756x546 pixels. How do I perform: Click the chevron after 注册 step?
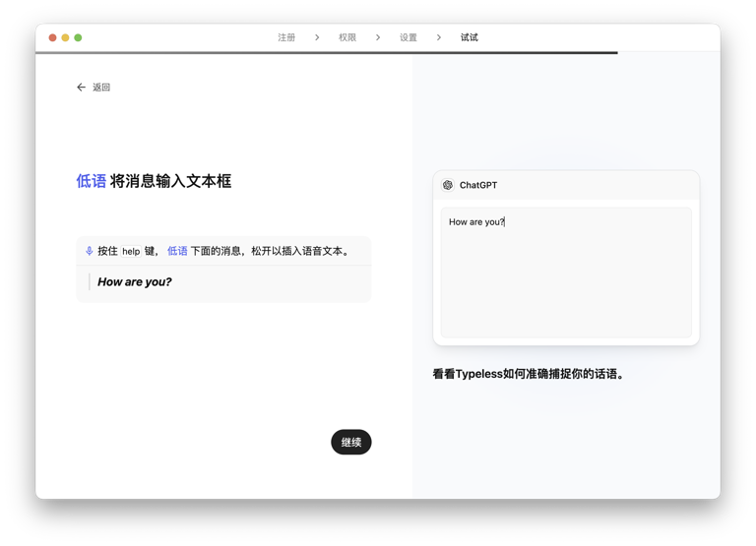(x=317, y=37)
